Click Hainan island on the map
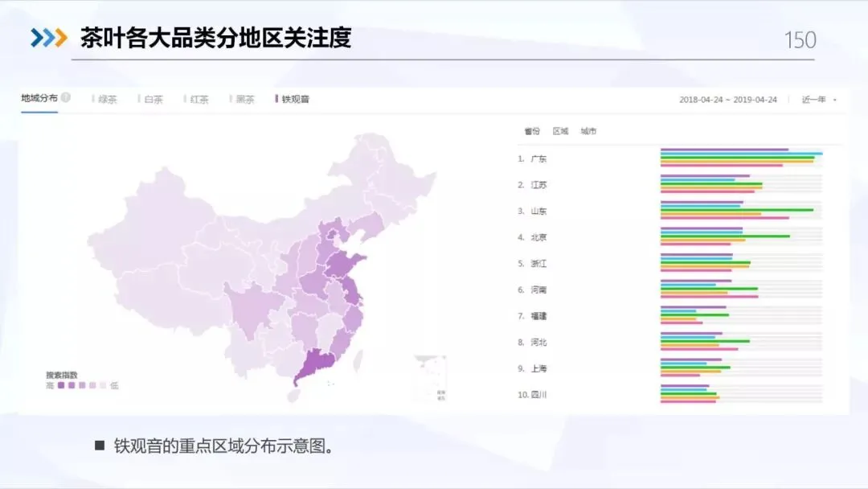Image resolution: width=868 pixels, height=489 pixels. (293, 396)
